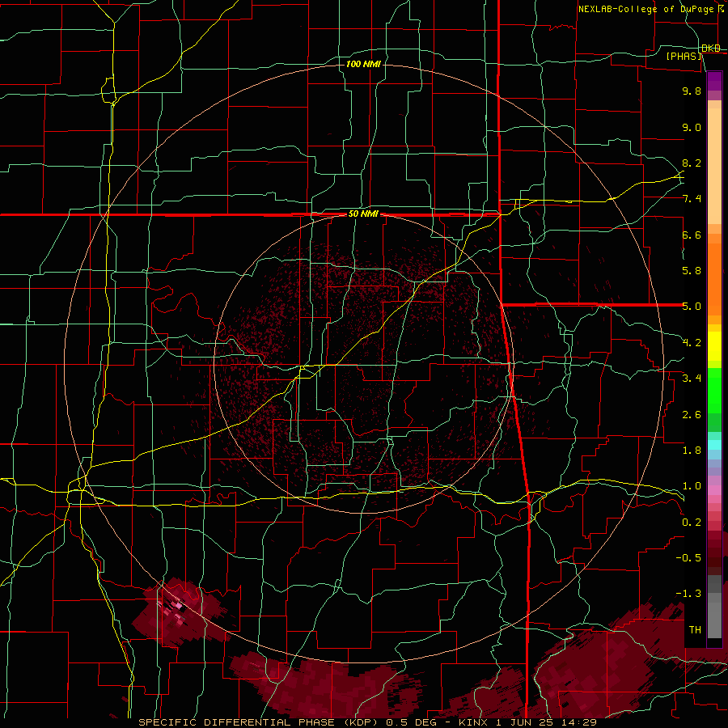Click the pink echo core in southwest storm
This screenshot has height=728, width=728.
(178, 605)
